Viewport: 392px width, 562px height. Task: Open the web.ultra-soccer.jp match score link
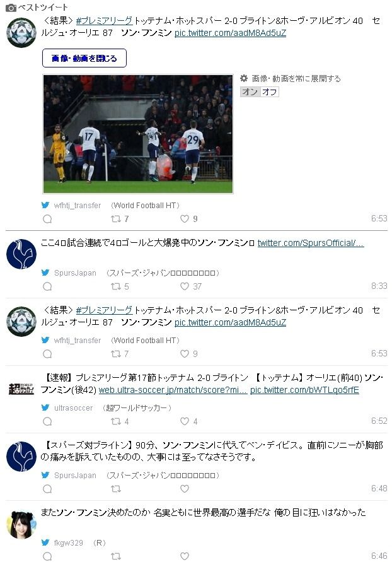click(x=173, y=390)
